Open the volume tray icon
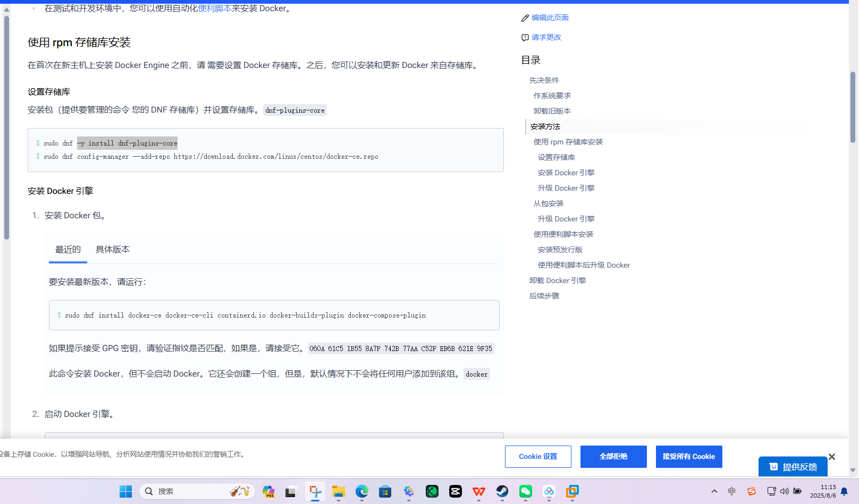The width and height of the screenshot is (859, 504). (785, 492)
